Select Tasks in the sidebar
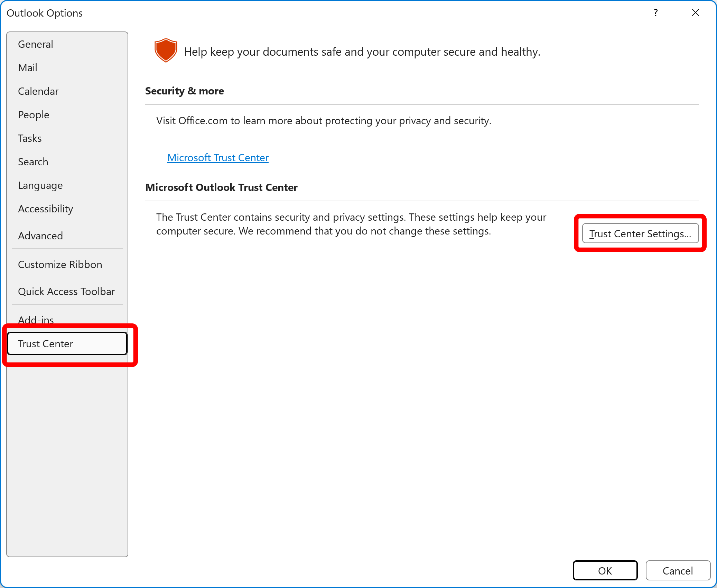 pos(67,138)
